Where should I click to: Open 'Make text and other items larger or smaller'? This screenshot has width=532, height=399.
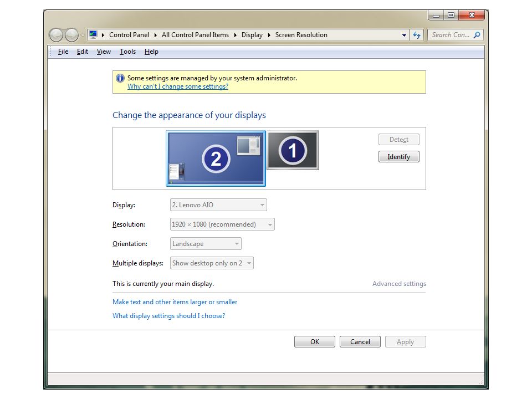click(175, 302)
